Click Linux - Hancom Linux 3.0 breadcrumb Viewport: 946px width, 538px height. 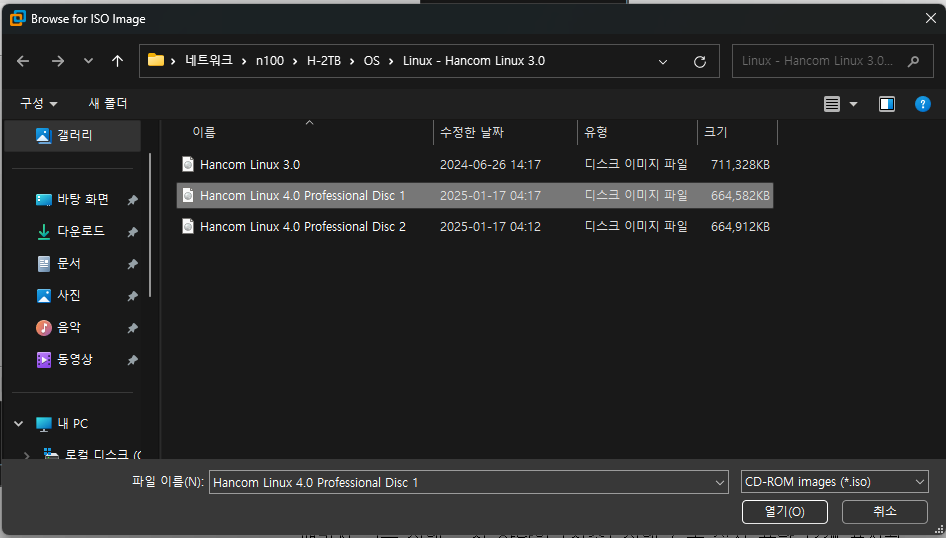tap(474, 60)
